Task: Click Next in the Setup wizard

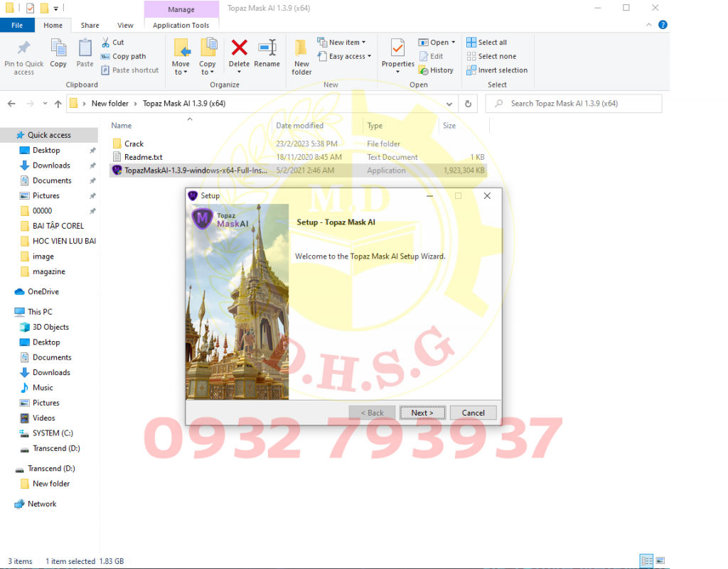Action: tap(422, 413)
